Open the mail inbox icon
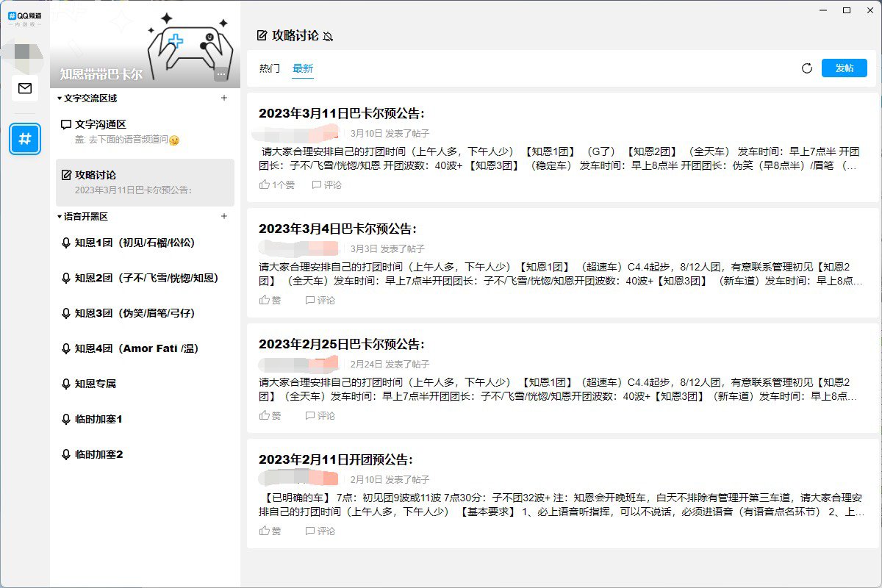 coord(25,89)
